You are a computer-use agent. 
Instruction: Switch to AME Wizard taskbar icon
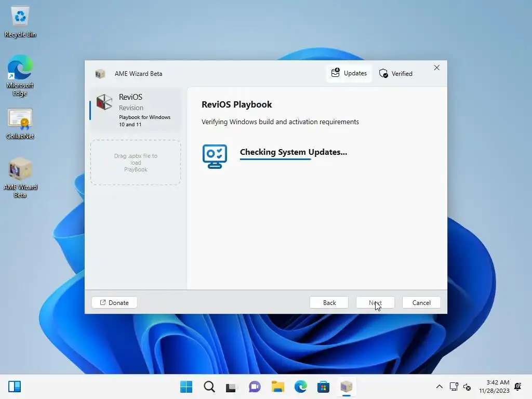click(347, 387)
